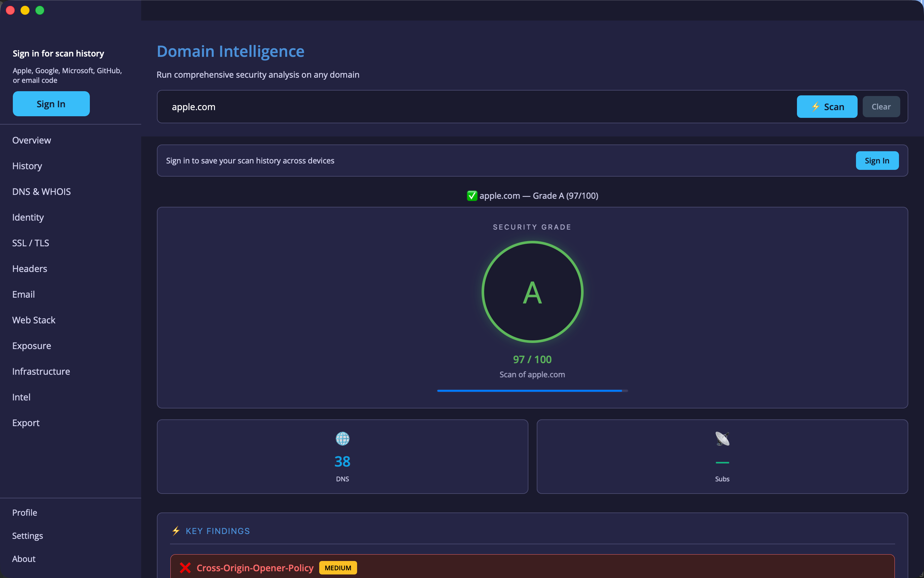Open the About page
924x578 pixels.
coord(24,558)
